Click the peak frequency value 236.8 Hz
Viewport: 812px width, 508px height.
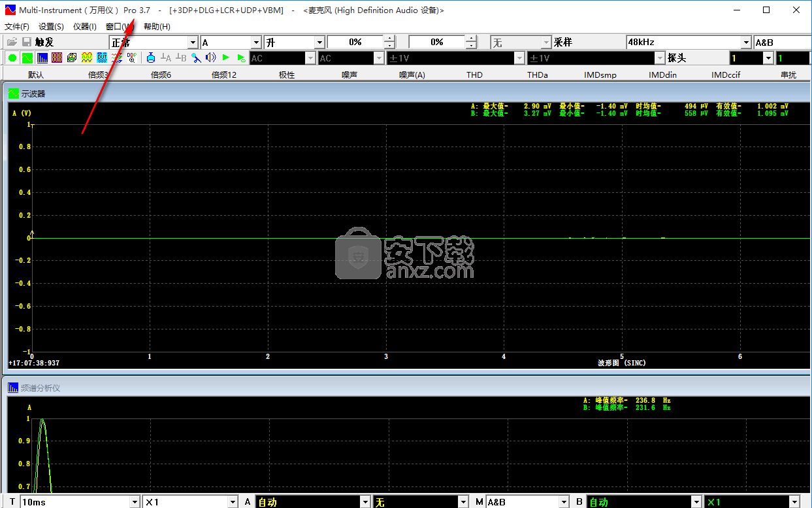tap(653, 400)
